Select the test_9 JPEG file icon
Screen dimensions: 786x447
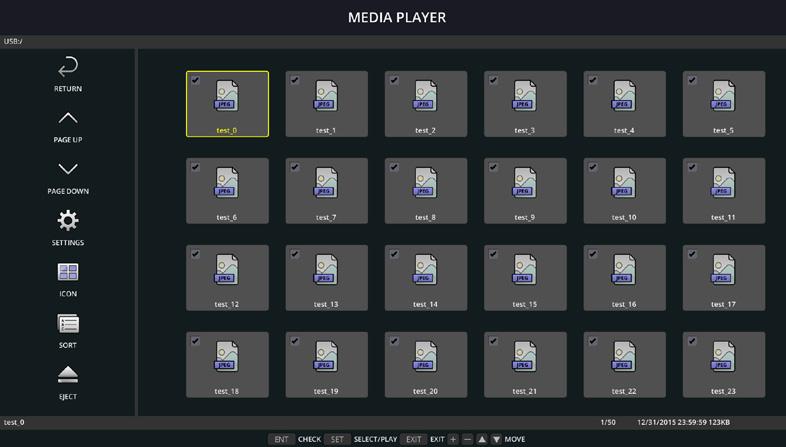524,183
